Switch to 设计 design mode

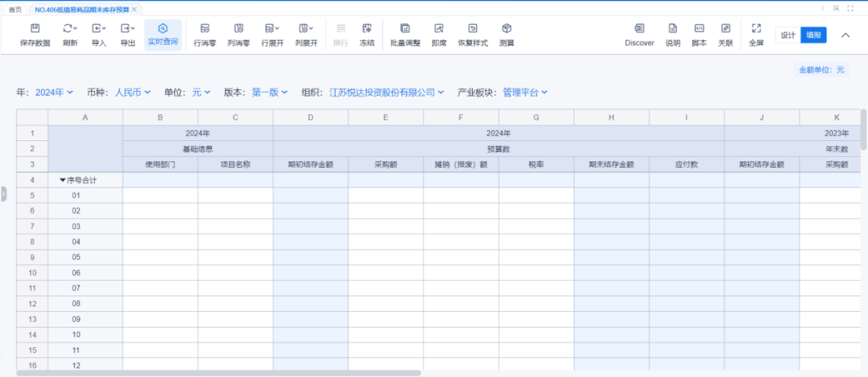[x=787, y=35]
